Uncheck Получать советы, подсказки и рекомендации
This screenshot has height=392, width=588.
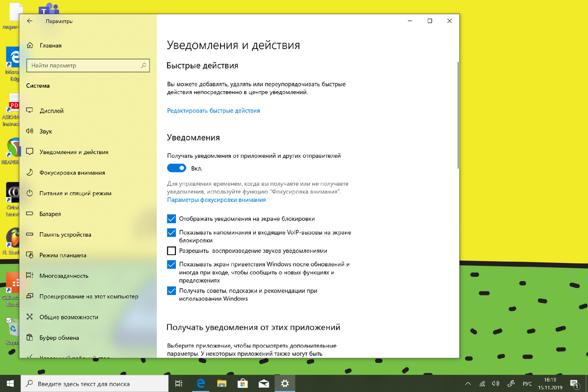(x=171, y=291)
